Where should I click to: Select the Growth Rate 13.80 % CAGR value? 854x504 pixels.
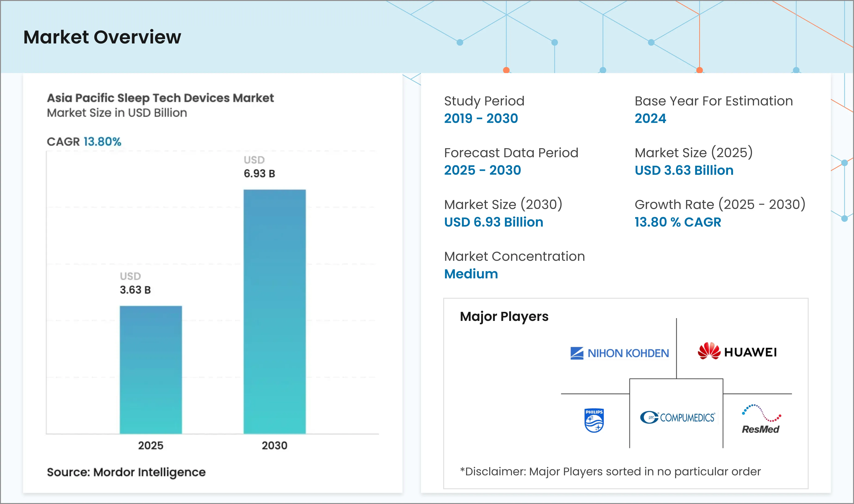click(x=677, y=222)
